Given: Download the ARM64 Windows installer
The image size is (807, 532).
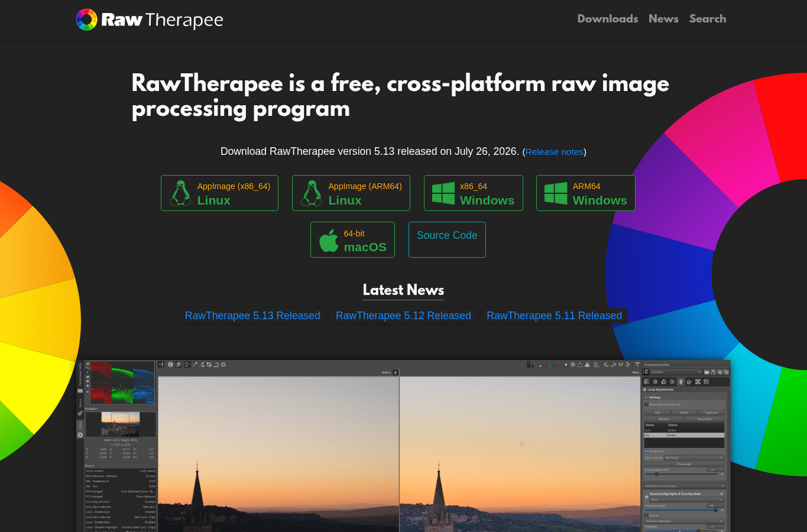Looking at the screenshot, I should [586, 193].
